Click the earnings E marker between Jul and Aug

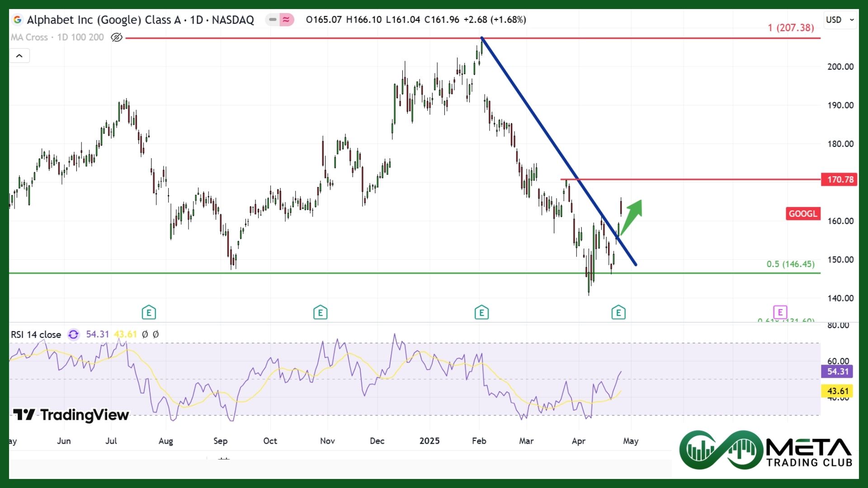(149, 313)
